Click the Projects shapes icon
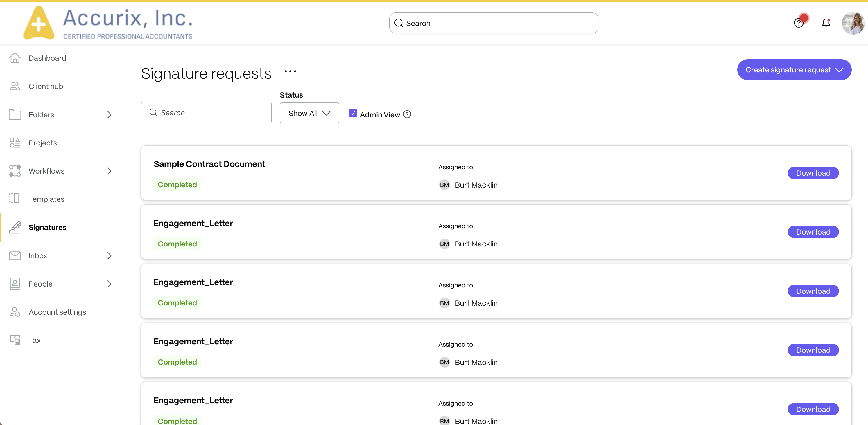This screenshot has height=425, width=868. 15,143
